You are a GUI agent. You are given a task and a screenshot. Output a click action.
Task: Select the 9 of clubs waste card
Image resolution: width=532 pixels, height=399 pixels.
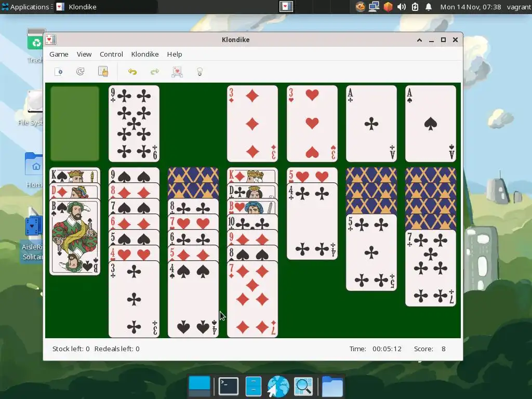[x=134, y=124]
